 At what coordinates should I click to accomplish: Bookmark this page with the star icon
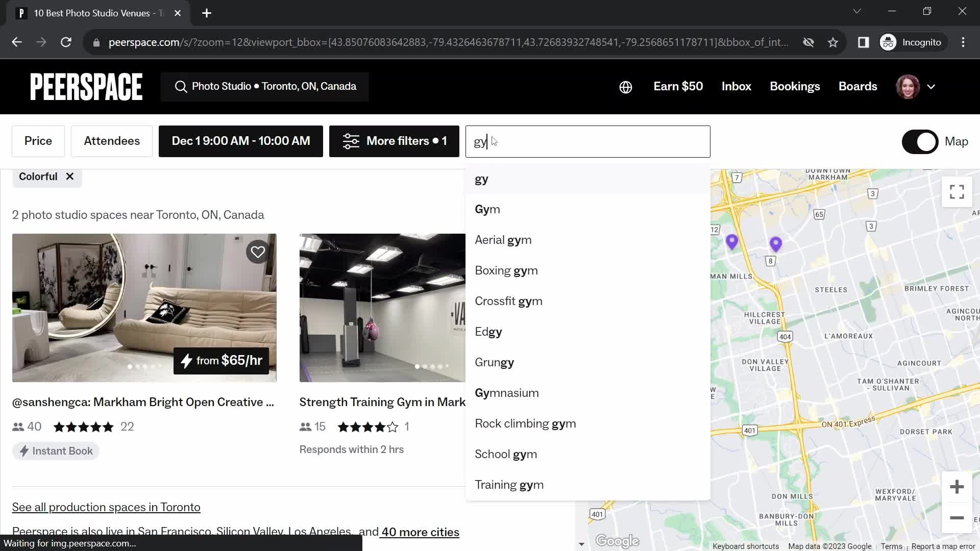click(x=833, y=42)
